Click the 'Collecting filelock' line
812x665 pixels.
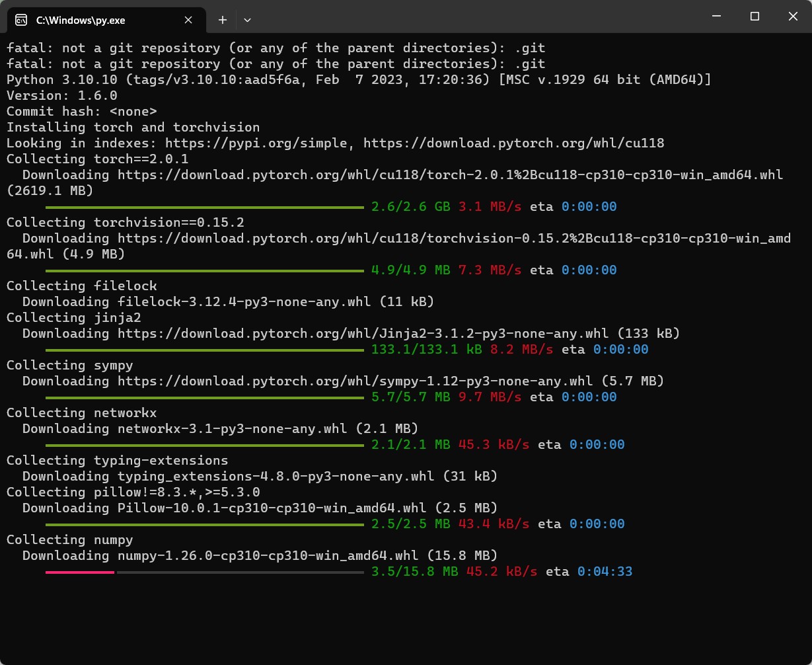point(82,286)
